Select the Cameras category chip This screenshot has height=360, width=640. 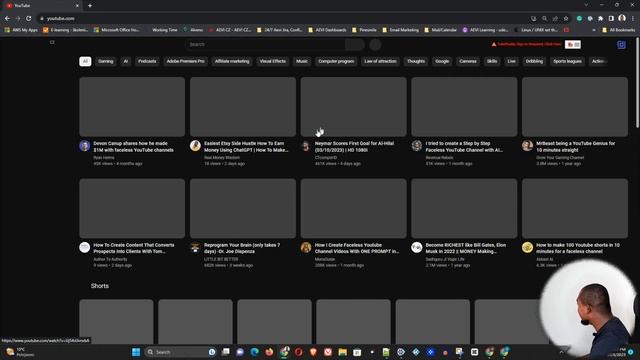tap(468, 61)
